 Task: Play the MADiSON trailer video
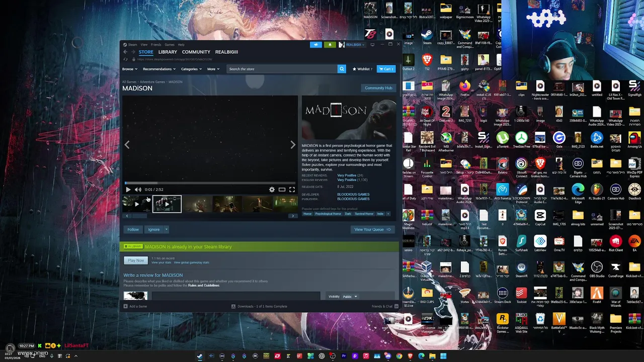pyautogui.click(x=128, y=190)
